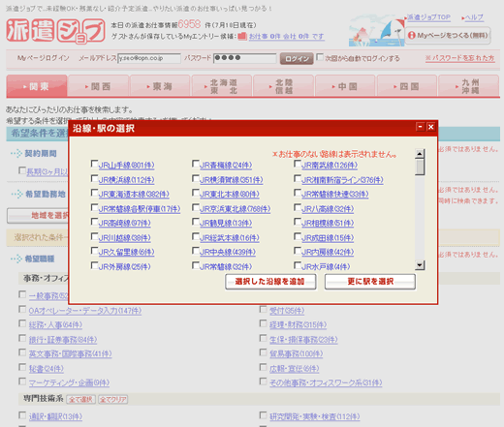Select the 九州 沖縄 region tab
Viewport: 504px width, 427px height.
click(x=469, y=85)
